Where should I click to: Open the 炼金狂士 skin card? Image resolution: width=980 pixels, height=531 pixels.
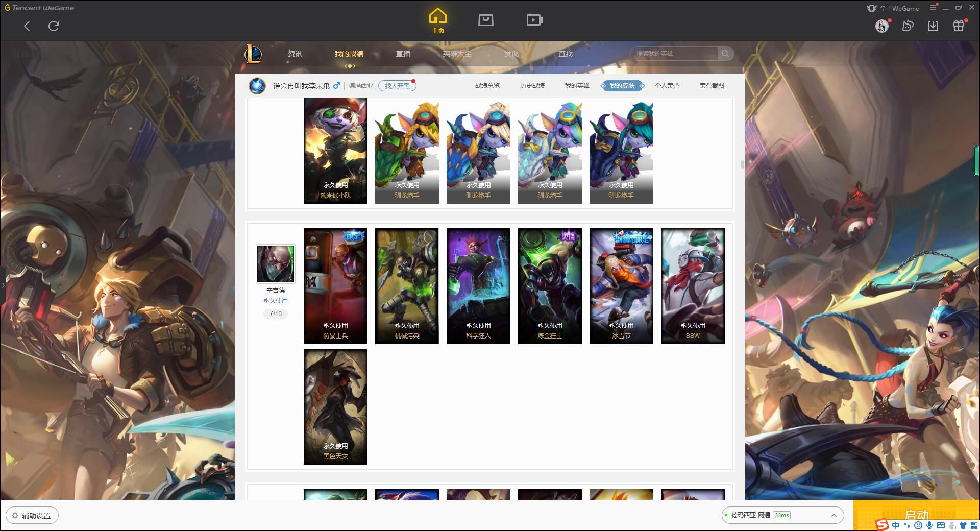550,286
